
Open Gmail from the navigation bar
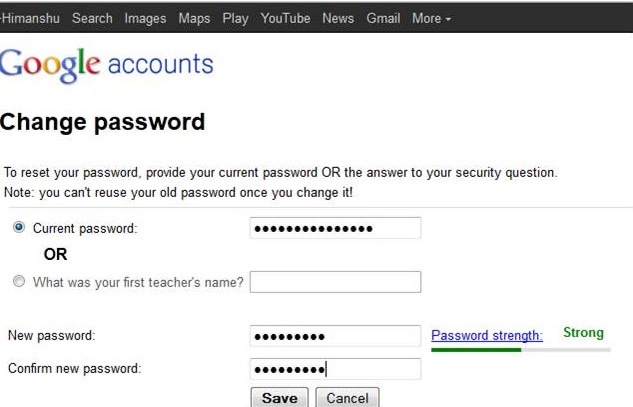383,19
